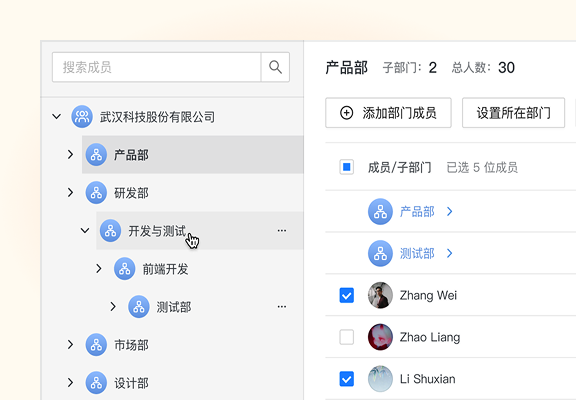The width and height of the screenshot is (576, 400).
Task: Click the 市场部 department icon
Action: 96,345
